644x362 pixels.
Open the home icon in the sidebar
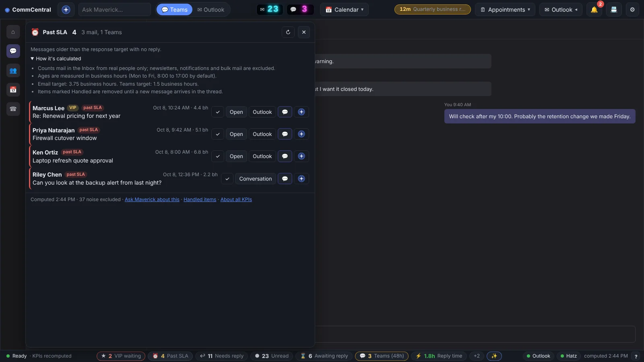tap(13, 32)
